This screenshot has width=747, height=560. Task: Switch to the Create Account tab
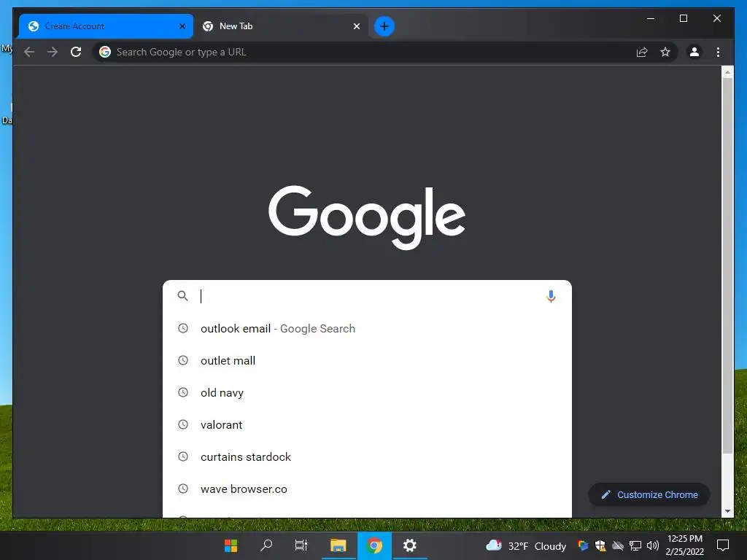(106, 26)
